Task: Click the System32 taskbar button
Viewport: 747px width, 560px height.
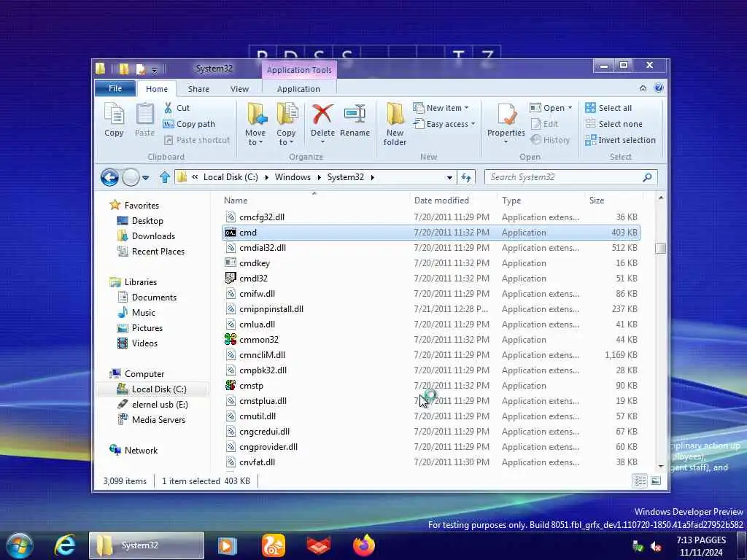Action: click(147, 545)
